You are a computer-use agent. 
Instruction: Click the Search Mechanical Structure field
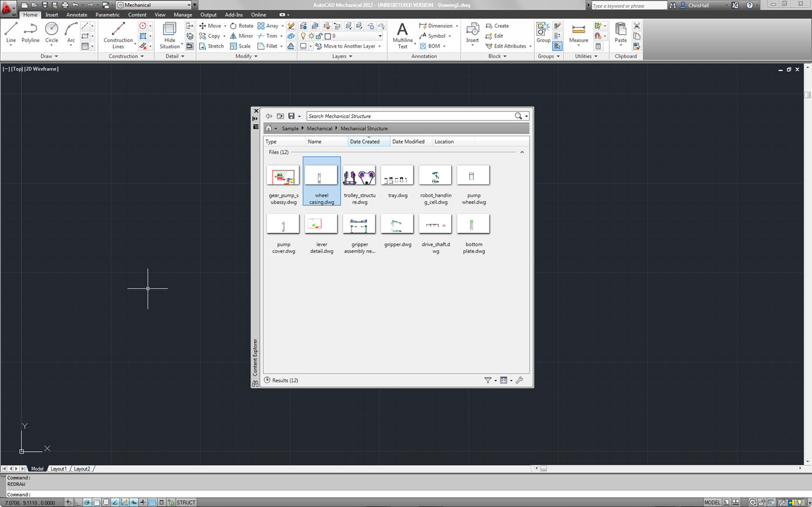410,116
